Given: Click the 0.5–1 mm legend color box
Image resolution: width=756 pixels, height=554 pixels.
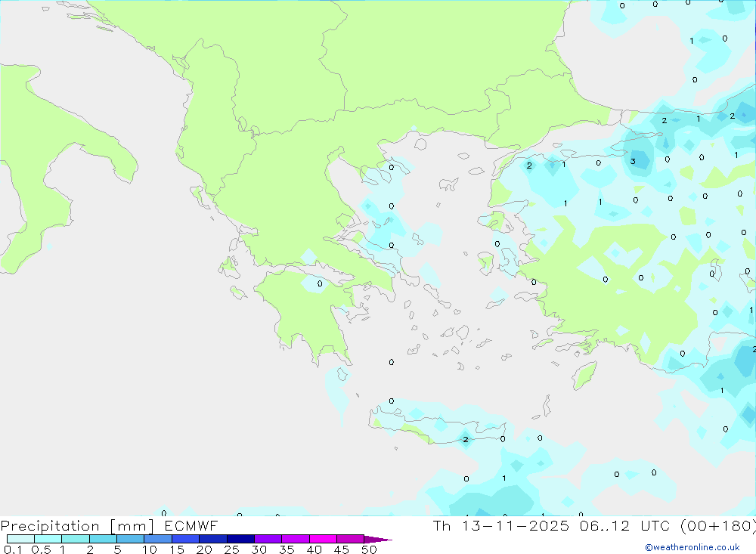Looking at the screenshot, I should 48,539.
